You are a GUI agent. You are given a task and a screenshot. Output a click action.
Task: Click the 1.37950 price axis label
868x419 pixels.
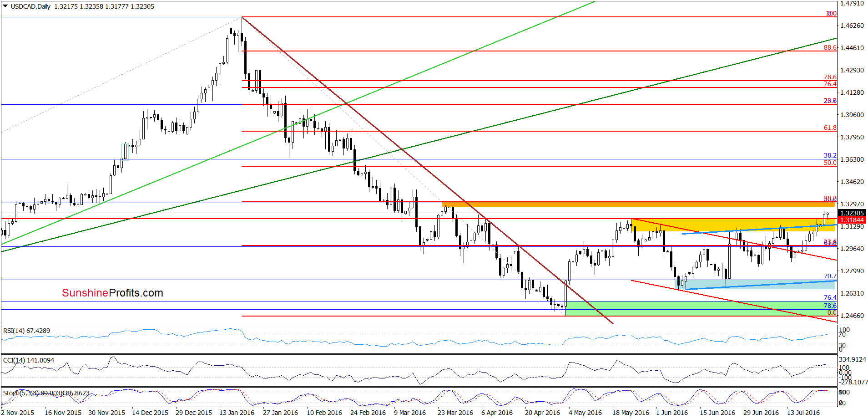(852, 137)
